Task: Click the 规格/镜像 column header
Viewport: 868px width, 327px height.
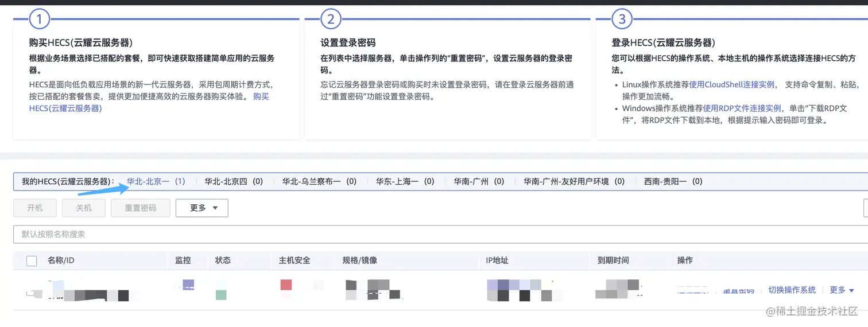Action: pyautogui.click(x=359, y=260)
